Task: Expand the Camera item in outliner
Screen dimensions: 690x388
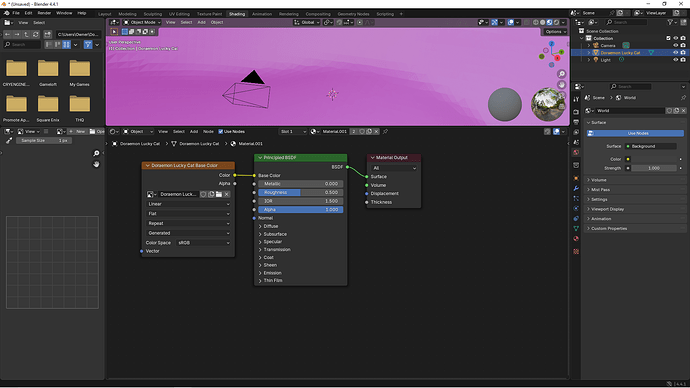Action: click(x=589, y=45)
